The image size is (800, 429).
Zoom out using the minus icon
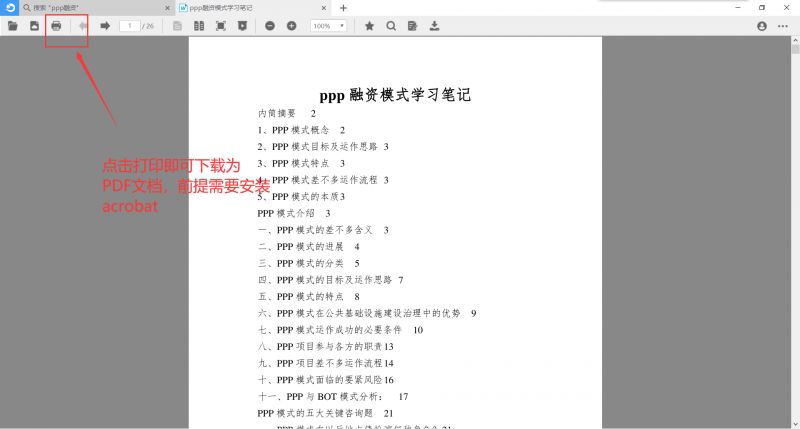pos(270,26)
